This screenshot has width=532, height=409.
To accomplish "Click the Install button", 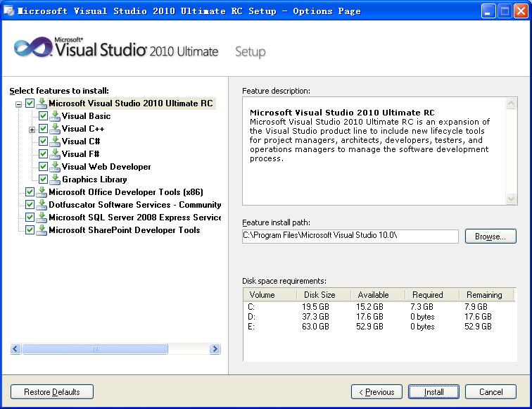I will [433, 392].
